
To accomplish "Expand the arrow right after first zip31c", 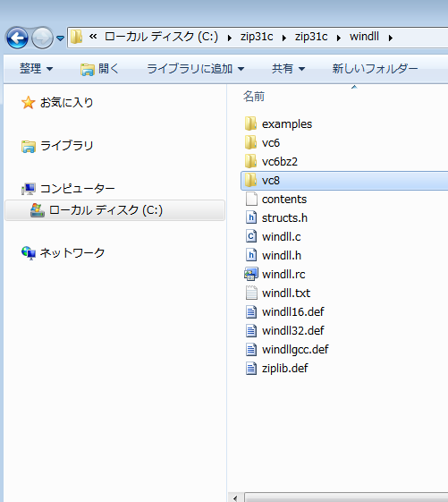I will coord(284,38).
